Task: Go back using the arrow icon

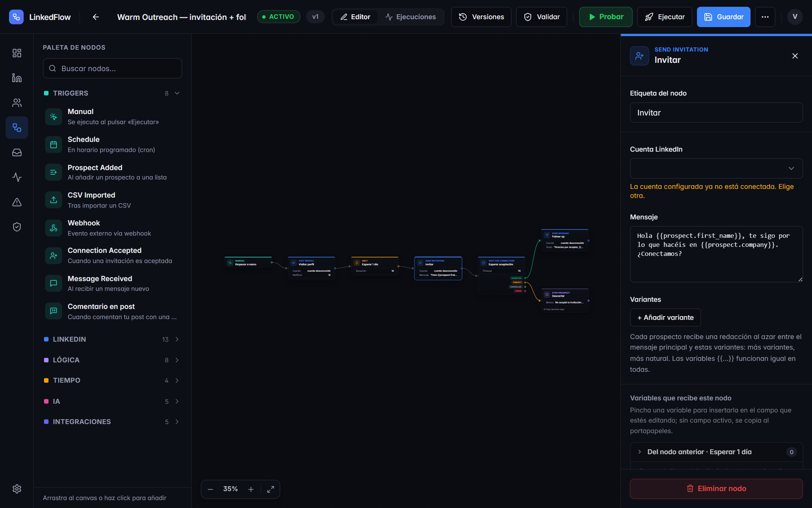Action: 96,17
